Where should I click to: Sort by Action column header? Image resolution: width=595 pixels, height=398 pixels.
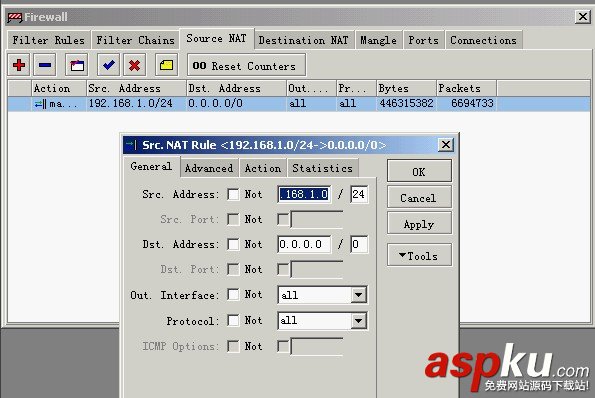click(59, 88)
